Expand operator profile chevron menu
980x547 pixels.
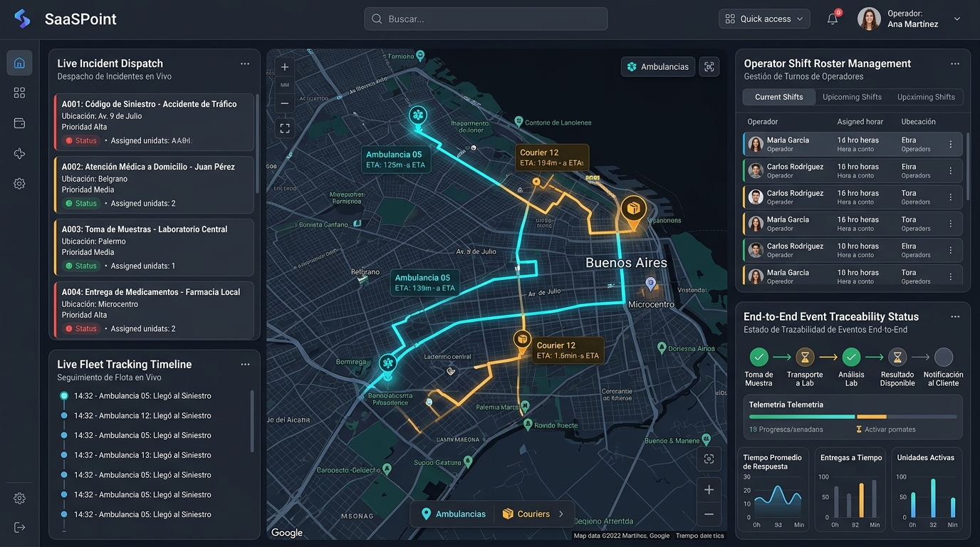coord(956,19)
